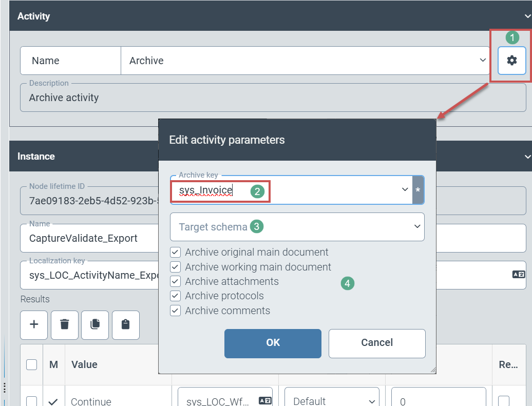
Task: Collapse the Activity section header
Action: point(527,16)
